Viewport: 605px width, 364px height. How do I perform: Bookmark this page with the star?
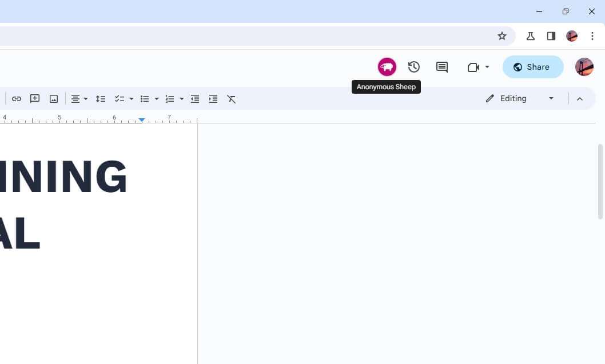pyautogui.click(x=501, y=35)
